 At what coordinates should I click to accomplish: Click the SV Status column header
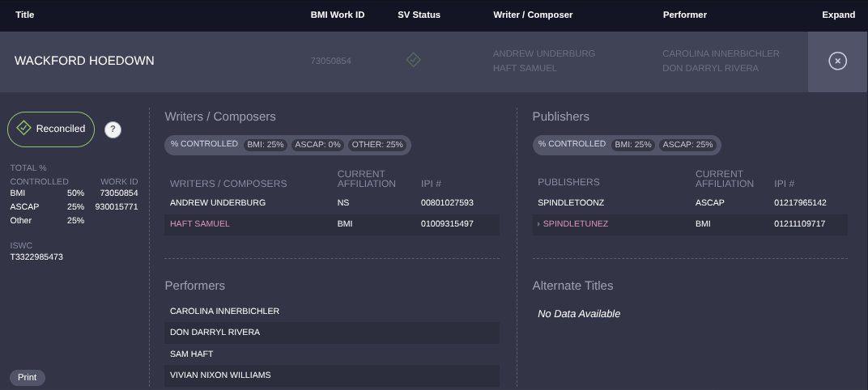tap(419, 15)
